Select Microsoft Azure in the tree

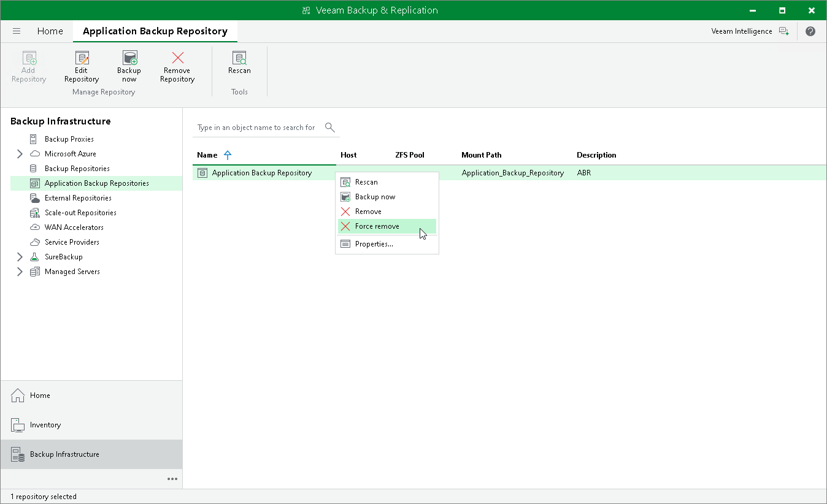tap(71, 154)
